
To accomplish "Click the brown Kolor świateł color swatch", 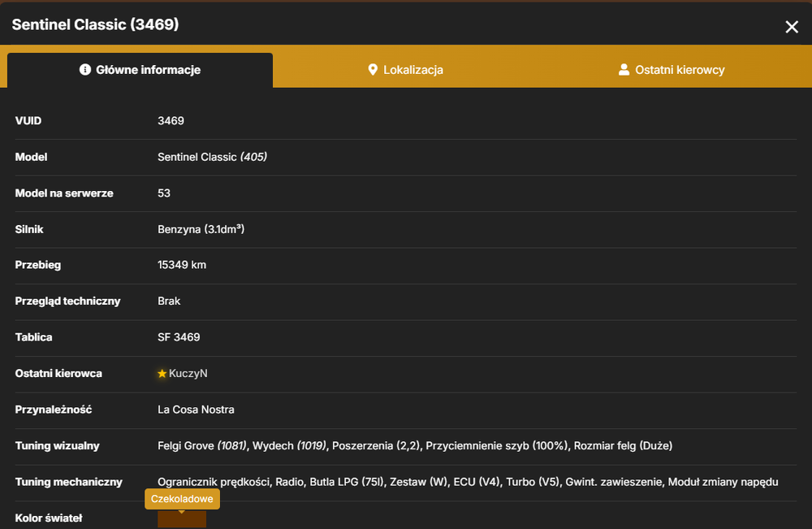I will coord(182,520).
